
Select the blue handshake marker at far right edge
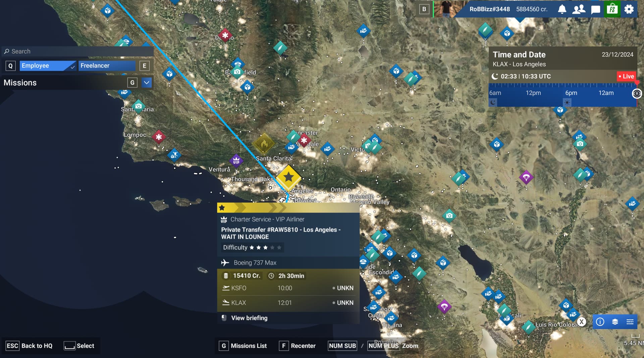pos(632,204)
